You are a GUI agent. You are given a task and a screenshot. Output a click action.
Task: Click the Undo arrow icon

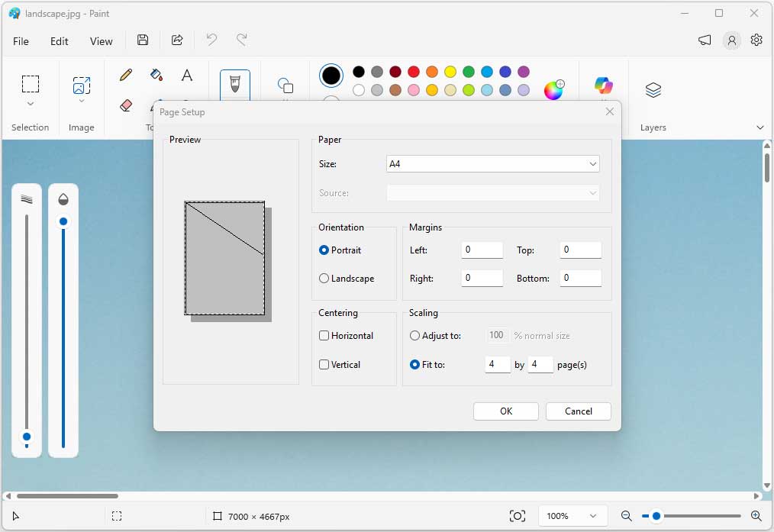point(211,40)
